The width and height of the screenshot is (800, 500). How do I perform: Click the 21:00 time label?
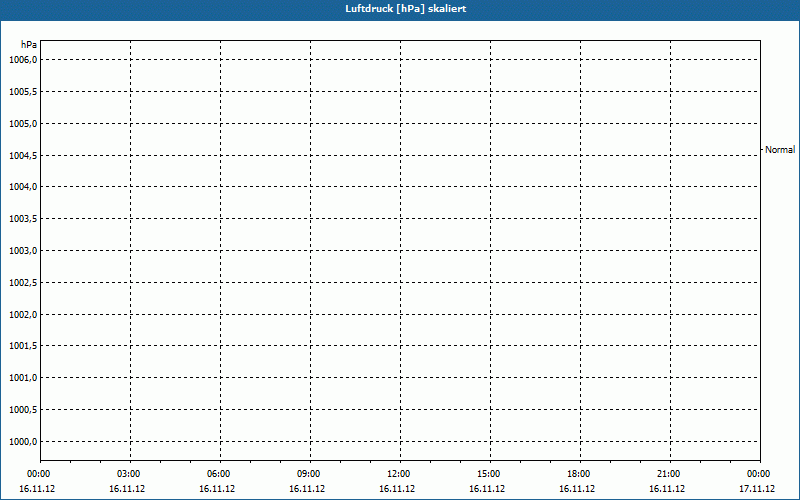[668, 474]
